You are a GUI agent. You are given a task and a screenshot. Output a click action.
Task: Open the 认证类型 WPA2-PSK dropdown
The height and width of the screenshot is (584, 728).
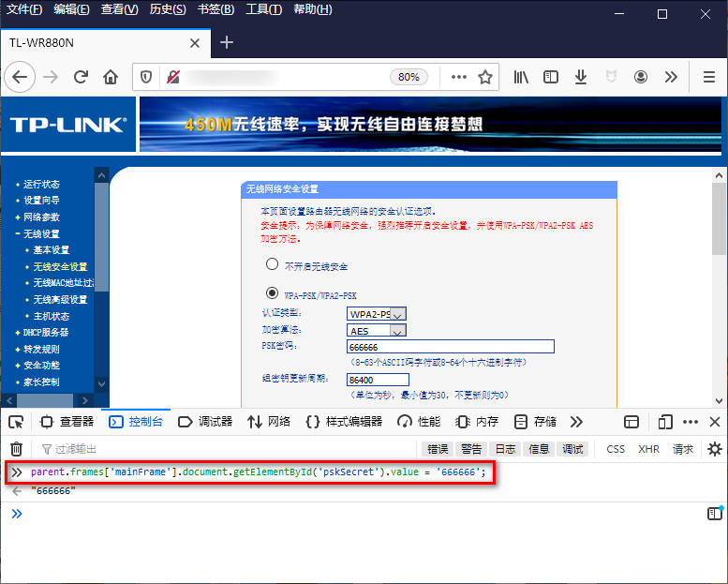pyautogui.click(x=377, y=314)
